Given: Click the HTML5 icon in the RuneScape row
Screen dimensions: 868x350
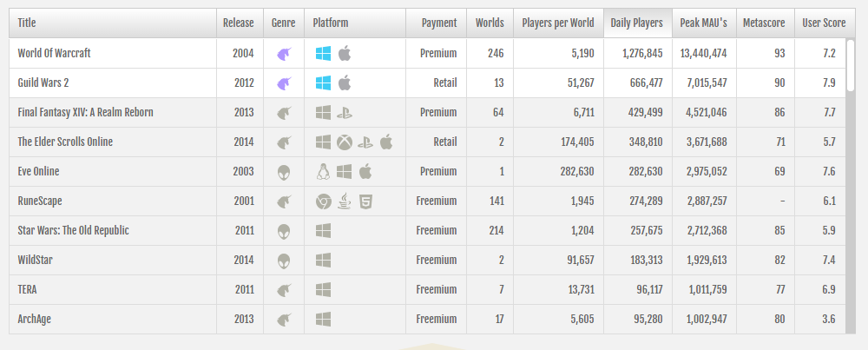Looking at the screenshot, I should click(x=365, y=201).
